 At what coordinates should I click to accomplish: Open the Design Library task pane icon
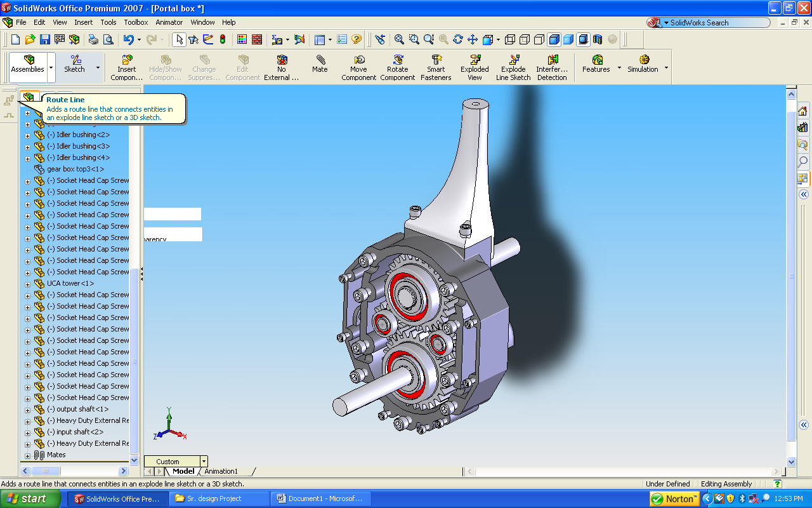pos(803,128)
